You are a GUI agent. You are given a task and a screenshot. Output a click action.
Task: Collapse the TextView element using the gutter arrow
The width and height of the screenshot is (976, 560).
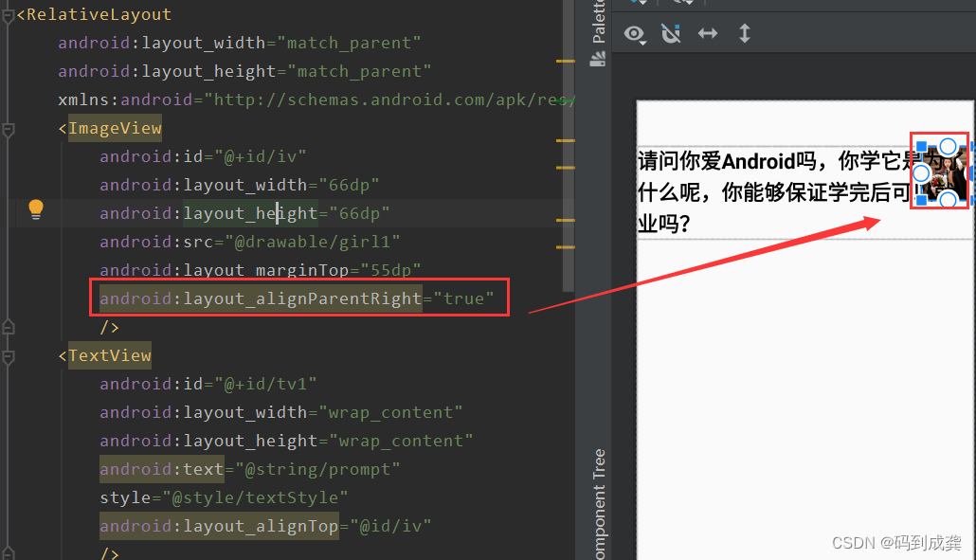8,355
